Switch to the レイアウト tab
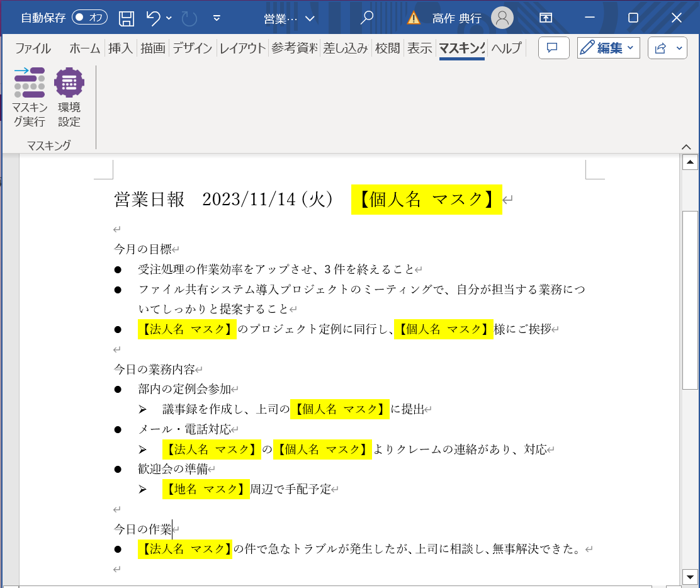This screenshot has height=588, width=700. [242, 48]
